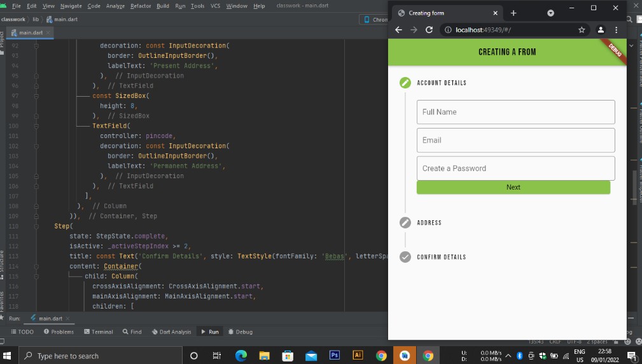Open the TODO tool window
The width and height of the screenshot is (642, 364).
click(22, 332)
